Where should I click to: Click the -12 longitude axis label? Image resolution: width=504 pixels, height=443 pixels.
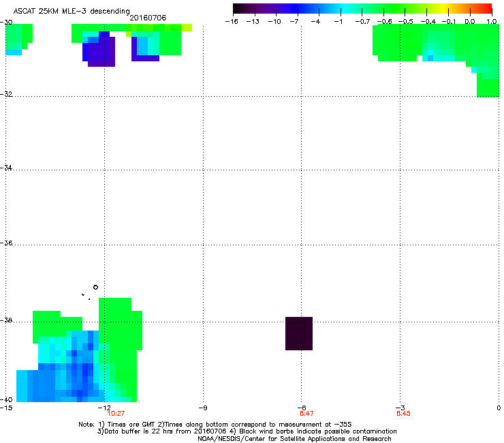click(104, 408)
